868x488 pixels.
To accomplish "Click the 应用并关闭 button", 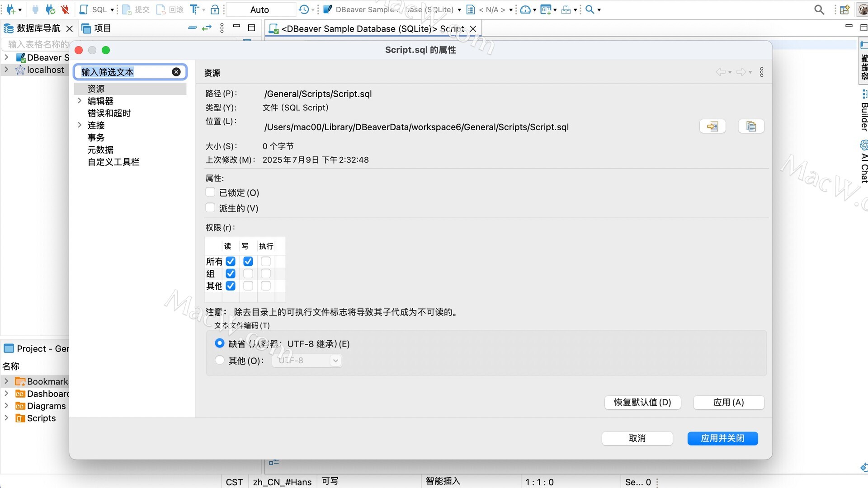I will click(722, 438).
